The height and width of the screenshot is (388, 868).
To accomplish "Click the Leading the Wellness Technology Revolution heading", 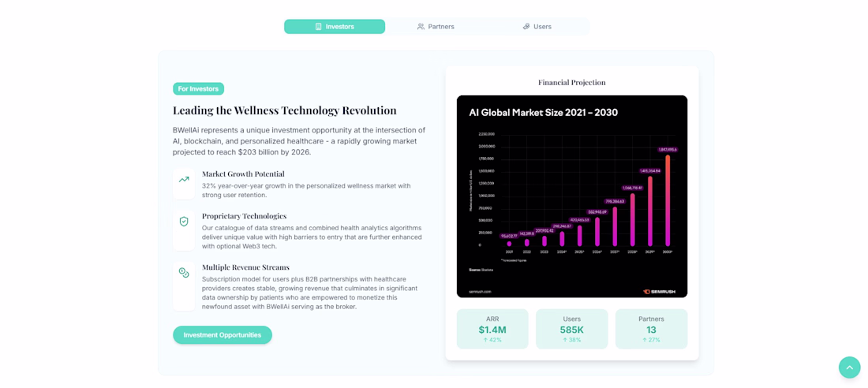I will point(285,110).
